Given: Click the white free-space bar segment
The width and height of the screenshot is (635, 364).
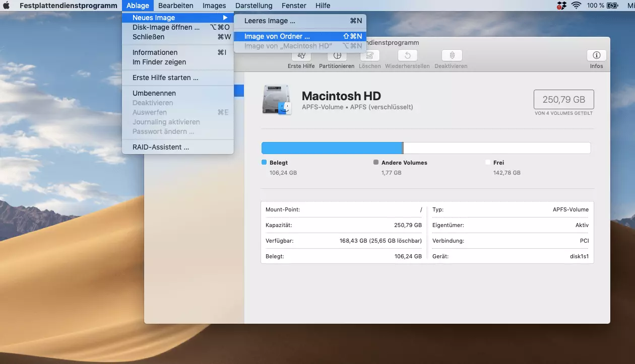Looking at the screenshot, I should pyautogui.click(x=497, y=148).
